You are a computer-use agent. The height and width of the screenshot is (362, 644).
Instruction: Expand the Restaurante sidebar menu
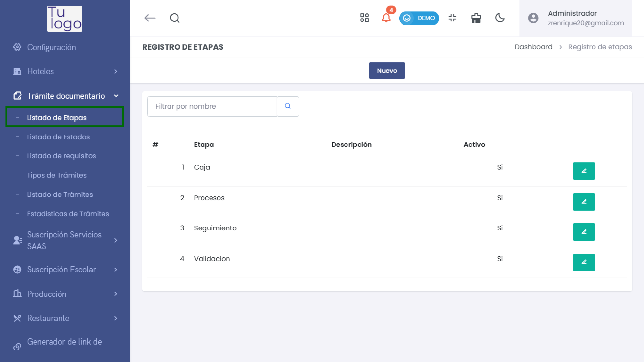pos(65,318)
